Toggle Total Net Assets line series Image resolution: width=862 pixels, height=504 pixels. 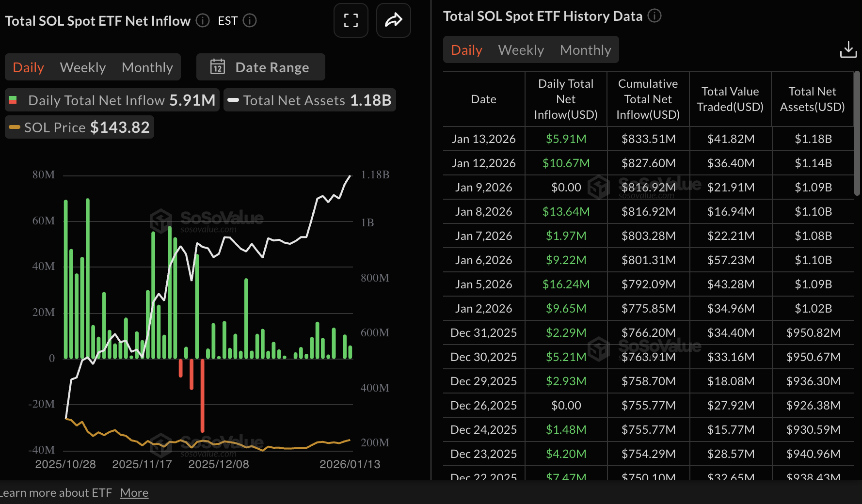coord(309,100)
